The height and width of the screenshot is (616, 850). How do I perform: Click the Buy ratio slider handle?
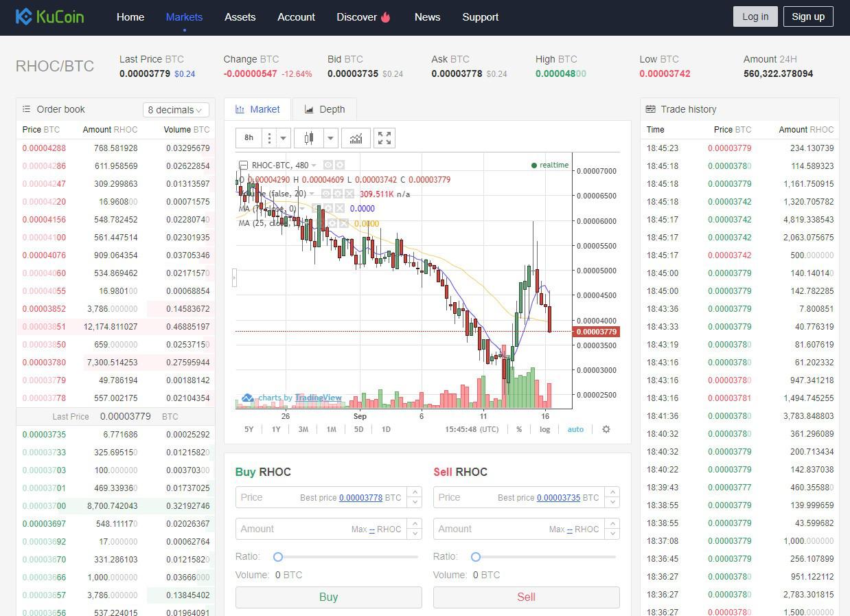[x=278, y=557]
